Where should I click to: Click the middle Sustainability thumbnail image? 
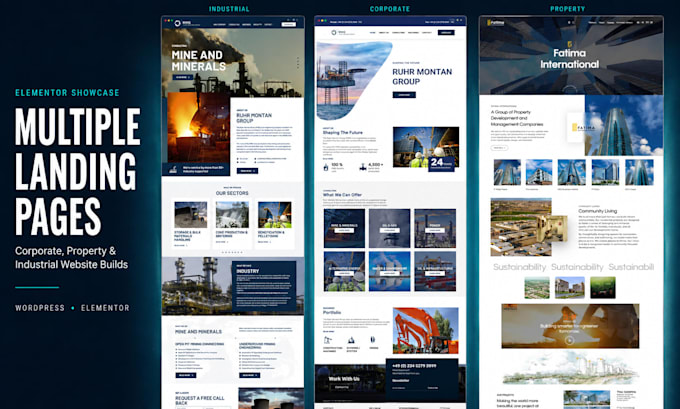[x=570, y=288]
